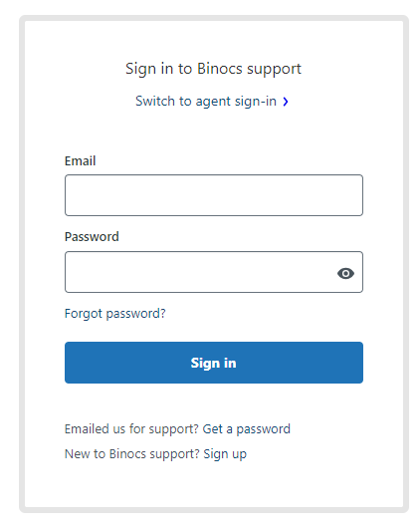Click the blue chevron beside agent sign-in
This screenshot has width=420, height=527.
pos(286,102)
